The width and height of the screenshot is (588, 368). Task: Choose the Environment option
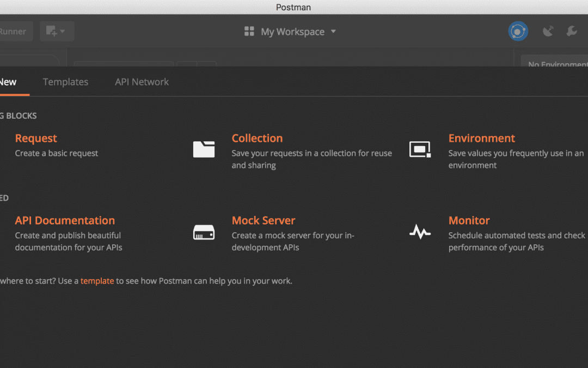(481, 138)
